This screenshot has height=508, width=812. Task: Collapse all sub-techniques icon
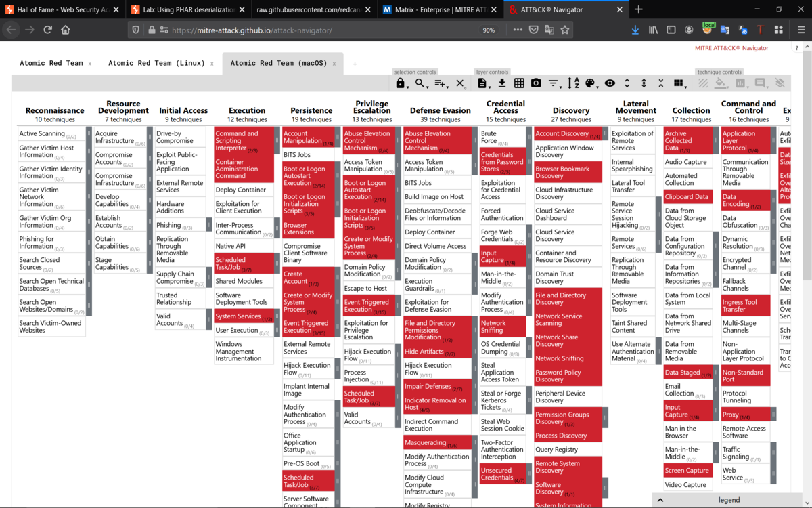[x=660, y=83]
